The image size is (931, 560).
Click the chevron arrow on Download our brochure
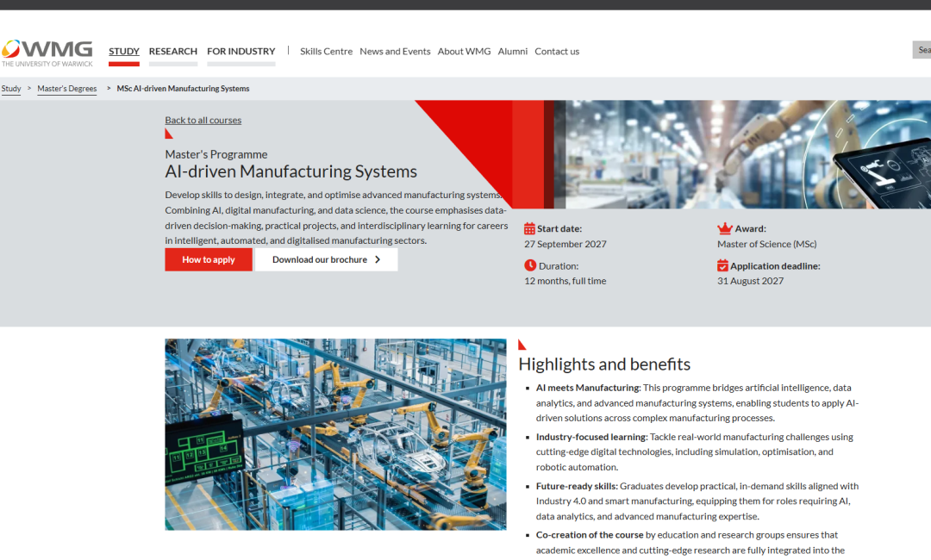click(x=378, y=260)
